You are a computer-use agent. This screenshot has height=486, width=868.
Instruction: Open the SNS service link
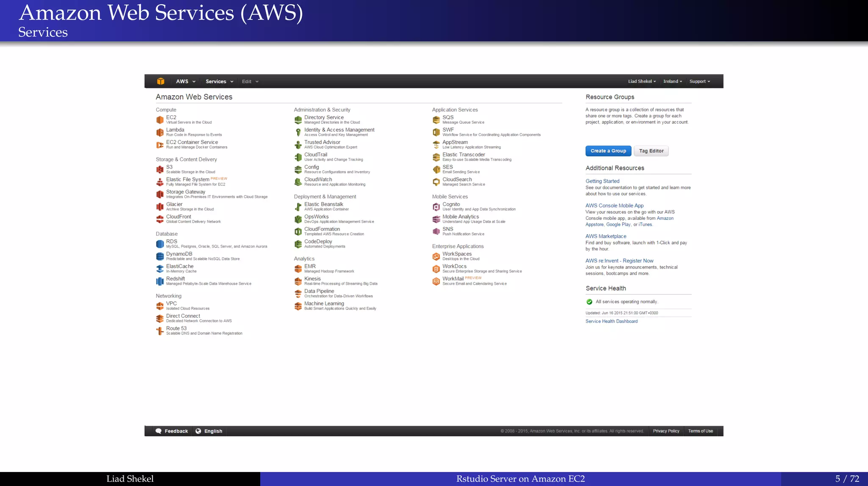448,229
